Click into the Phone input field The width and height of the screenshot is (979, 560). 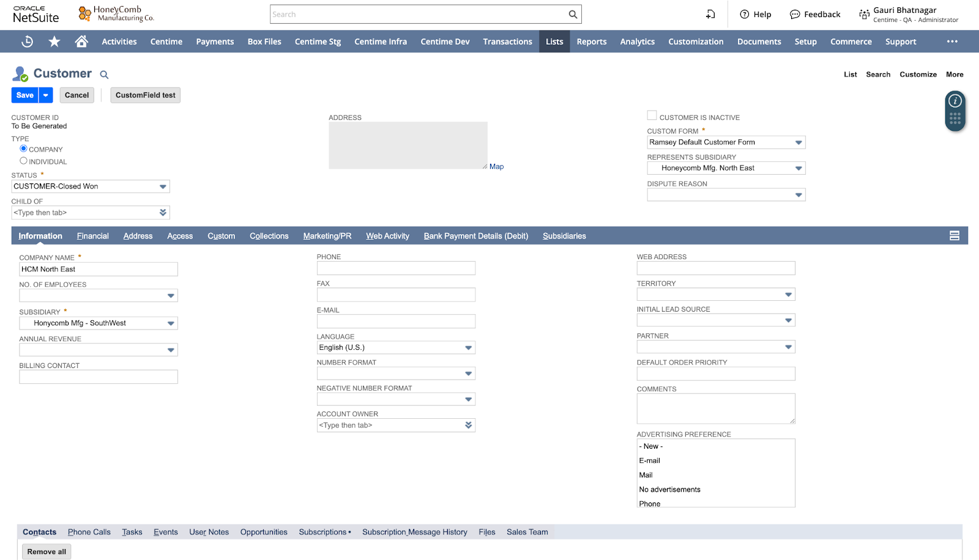396,268
